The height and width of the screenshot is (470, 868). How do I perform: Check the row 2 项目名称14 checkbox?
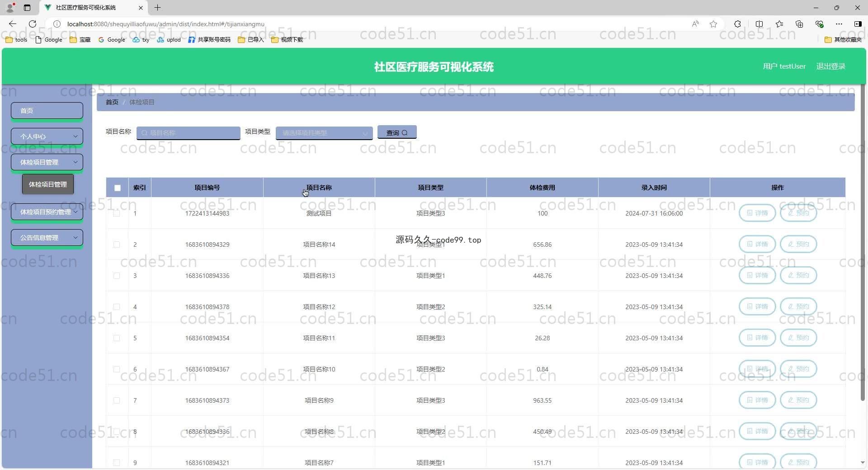117,244
